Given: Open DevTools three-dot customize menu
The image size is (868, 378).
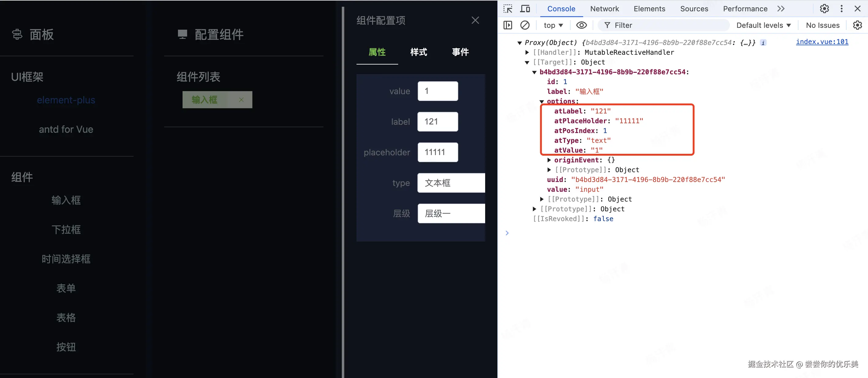Looking at the screenshot, I should coord(841,9).
